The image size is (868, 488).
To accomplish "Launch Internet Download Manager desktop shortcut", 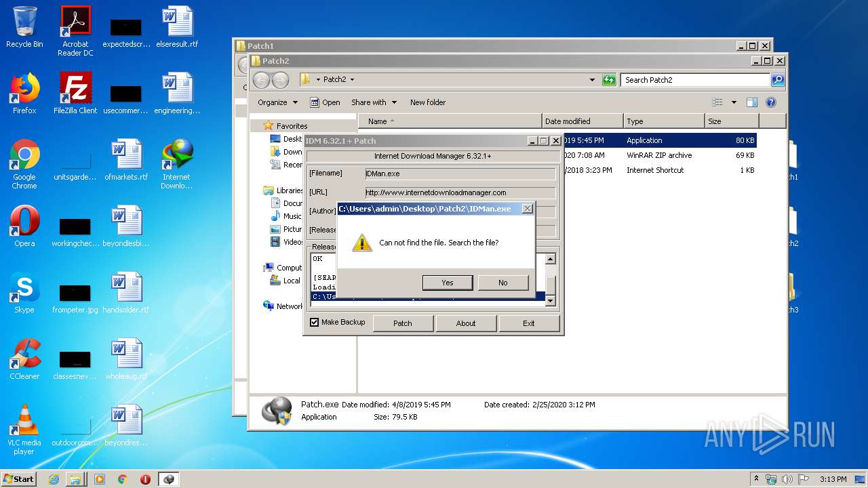I will (177, 164).
